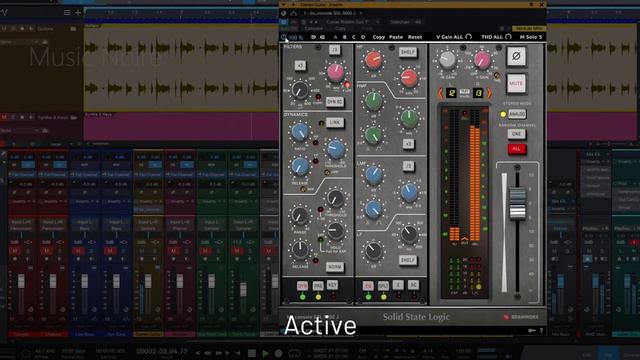Screen dimensions: 640x360
Task: Toggle the phase invert Ø button
Action: pyautogui.click(x=516, y=56)
